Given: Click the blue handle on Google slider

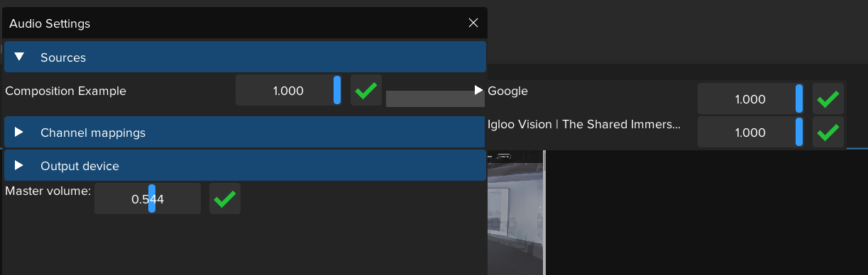Looking at the screenshot, I should [799, 99].
